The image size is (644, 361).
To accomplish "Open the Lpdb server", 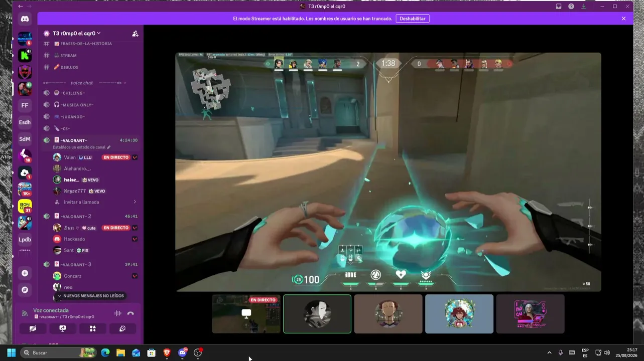I will pyautogui.click(x=25, y=239).
